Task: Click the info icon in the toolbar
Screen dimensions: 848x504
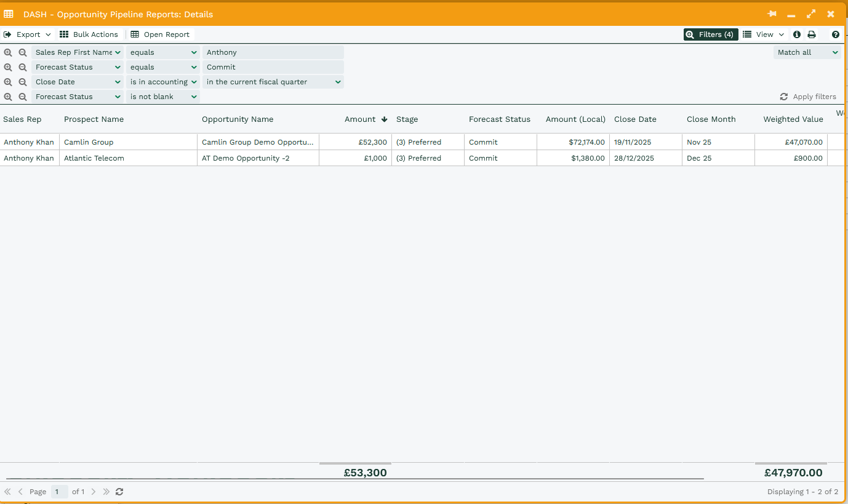Action: click(x=797, y=34)
